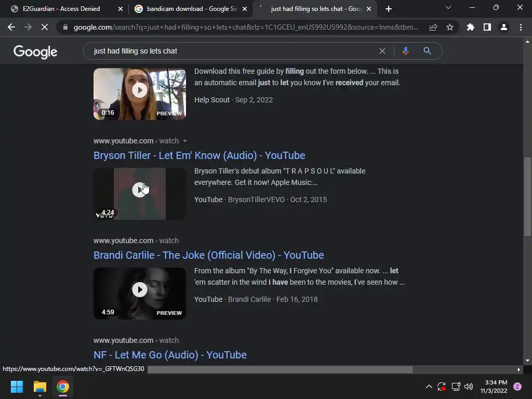Image resolution: width=532 pixels, height=399 pixels.
Task: Toggle the Chrome side panel
Action: coord(487,27)
